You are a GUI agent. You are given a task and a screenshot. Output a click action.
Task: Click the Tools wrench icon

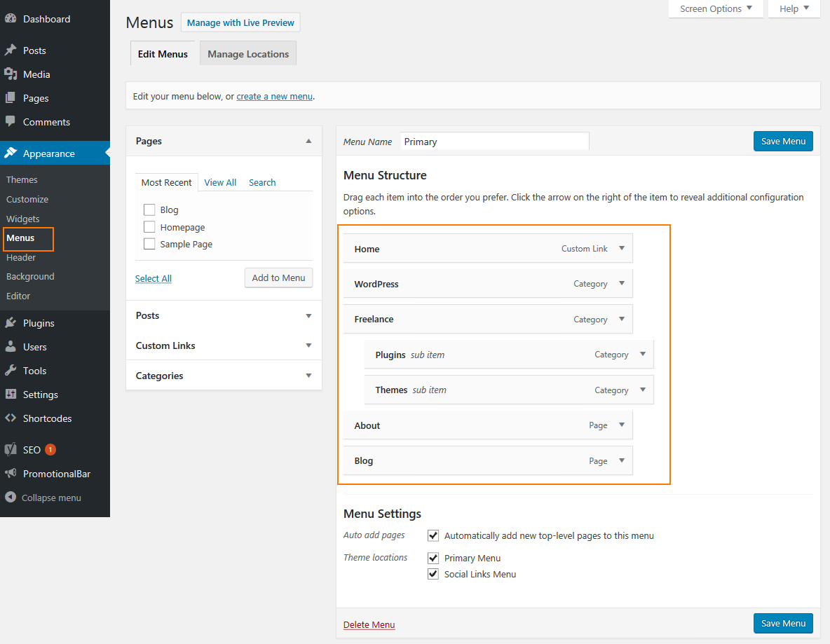point(11,371)
